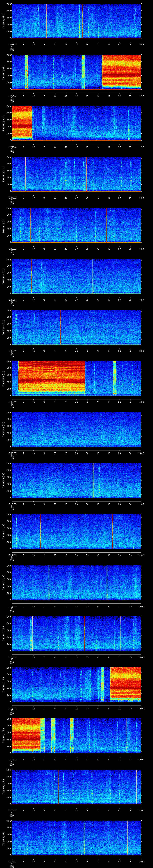
Task: Pick the spectrogram panel starting at 0:10:00
Action: pos(76,481)
